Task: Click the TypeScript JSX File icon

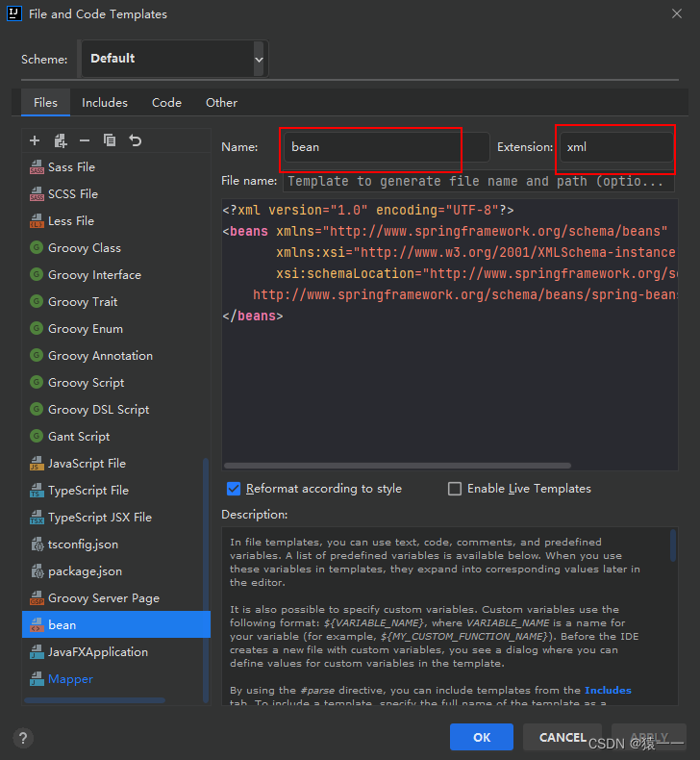Action: point(37,518)
